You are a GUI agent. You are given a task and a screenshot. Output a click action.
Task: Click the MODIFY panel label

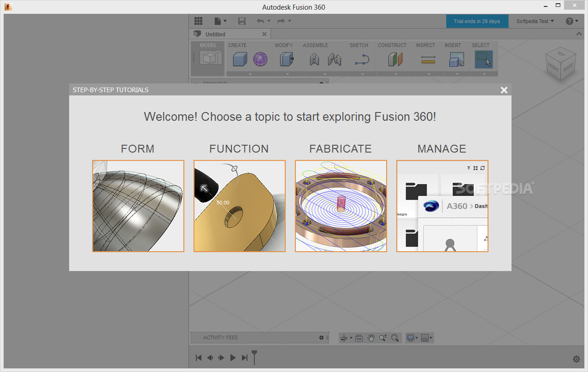click(x=284, y=45)
